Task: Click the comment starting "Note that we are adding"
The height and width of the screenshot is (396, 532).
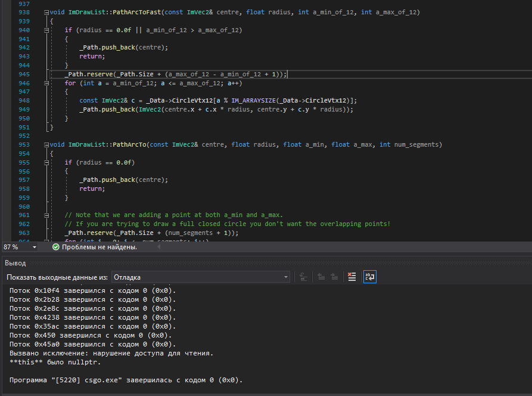Action: (x=174, y=215)
